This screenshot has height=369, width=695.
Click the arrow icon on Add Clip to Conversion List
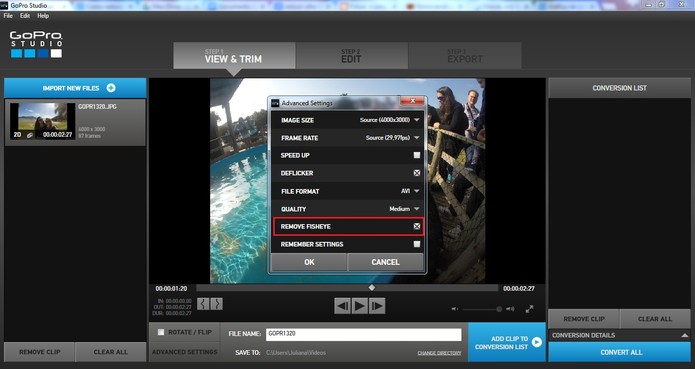click(x=537, y=342)
